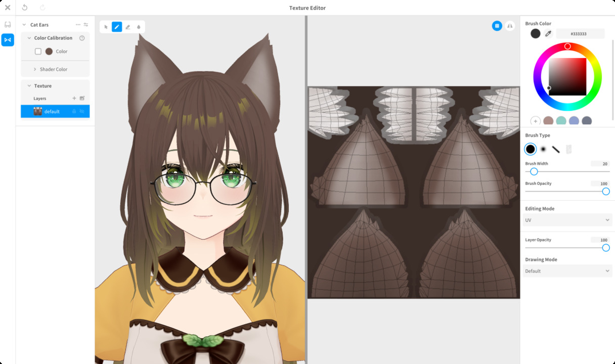Open the Editing Mode UV dropdown
615x364 pixels.
(567, 220)
